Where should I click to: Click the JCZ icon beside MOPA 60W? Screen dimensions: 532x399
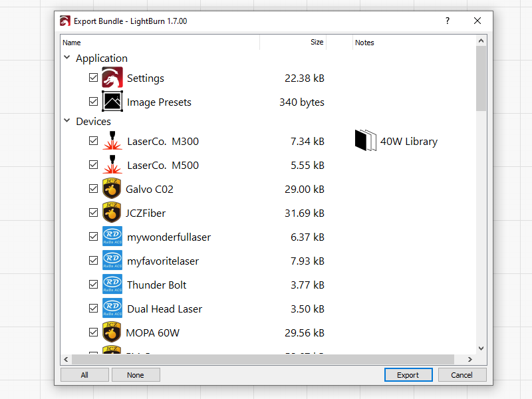click(x=112, y=332)
